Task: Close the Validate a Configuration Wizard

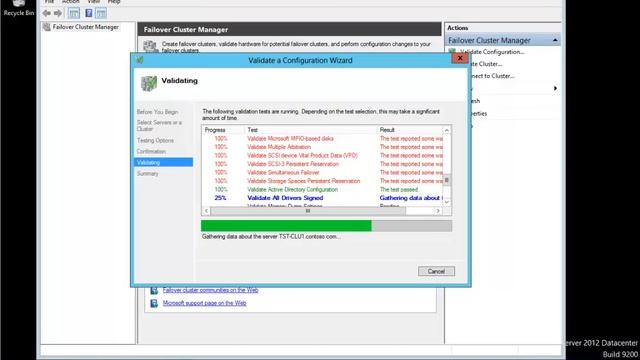Action: tap(460, 58)
